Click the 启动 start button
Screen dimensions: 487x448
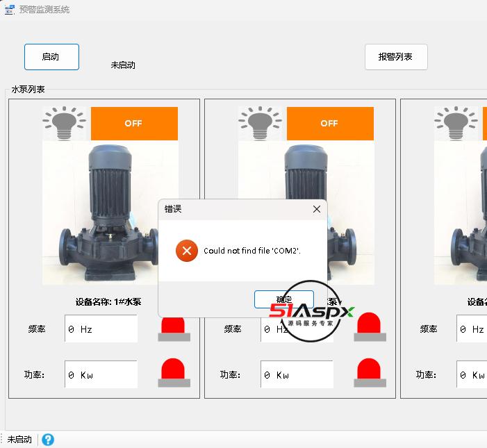51,57
